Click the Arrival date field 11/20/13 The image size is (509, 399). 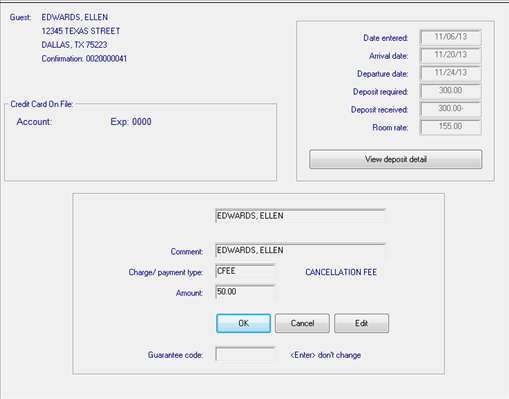[x=450, y=55]
